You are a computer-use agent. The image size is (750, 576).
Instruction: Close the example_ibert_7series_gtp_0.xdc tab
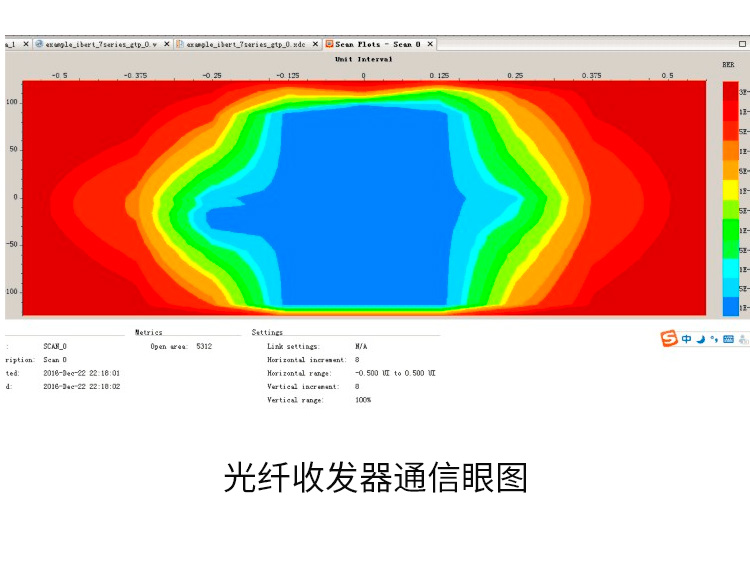[x=315, y=44]
